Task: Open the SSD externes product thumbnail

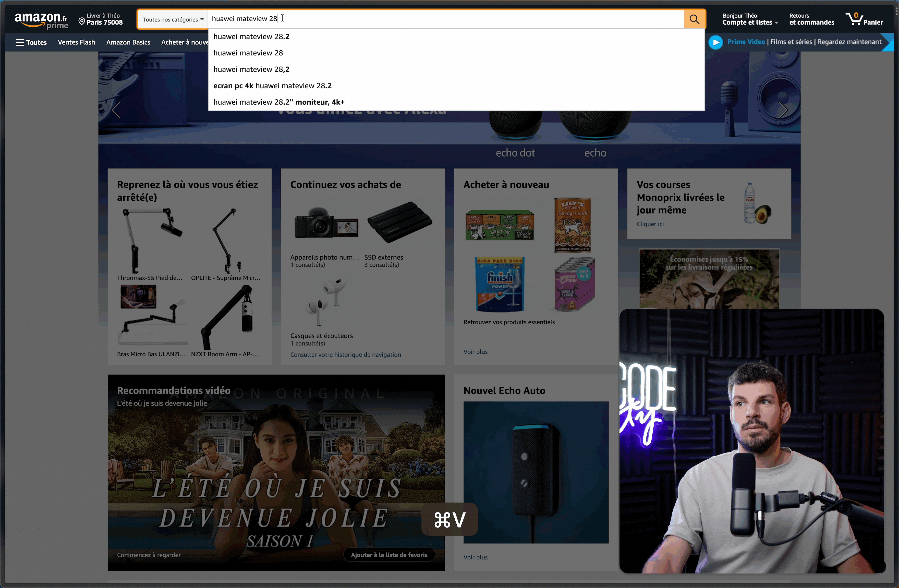Action: (x=399, y=223)
